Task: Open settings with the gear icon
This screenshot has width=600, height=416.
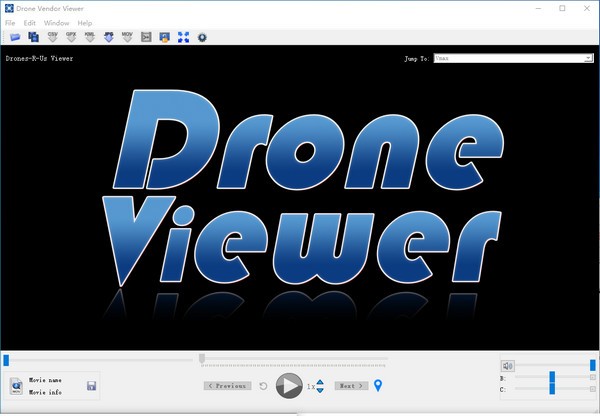Action: 202,37
